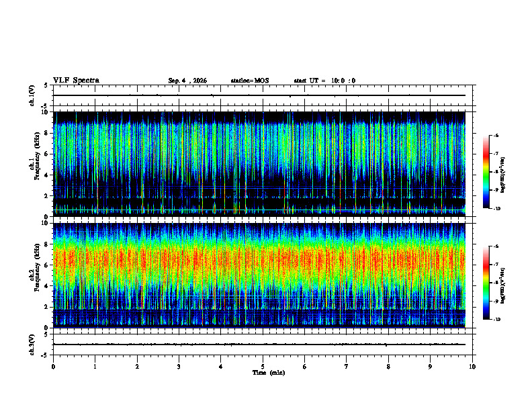Click the ch.1(V) waveform panel label
The width and height of the screenshot is (532, 411).
[x=32, y=95]
